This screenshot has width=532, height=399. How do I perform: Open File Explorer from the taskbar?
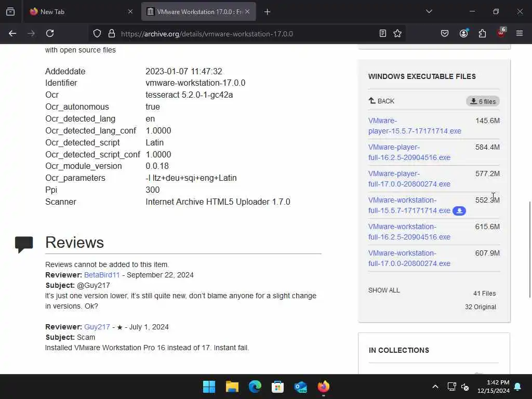[x=232, y=387]
